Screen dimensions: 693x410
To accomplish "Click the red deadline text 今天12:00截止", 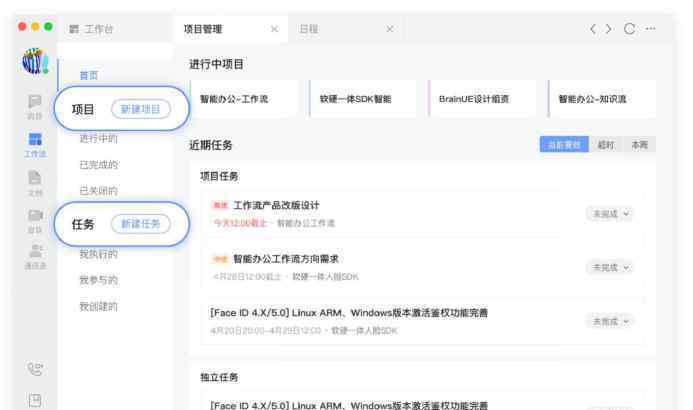I will point(240,223).
